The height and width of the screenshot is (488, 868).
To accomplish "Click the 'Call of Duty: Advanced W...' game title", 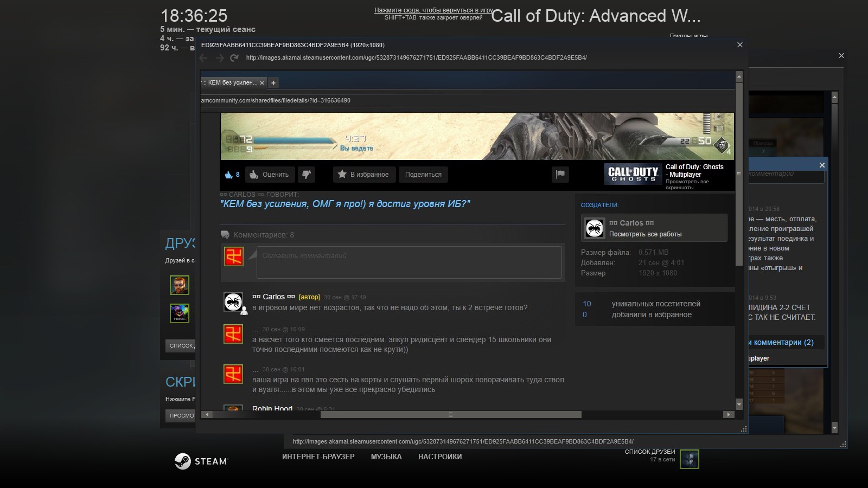I will [596, 16].
